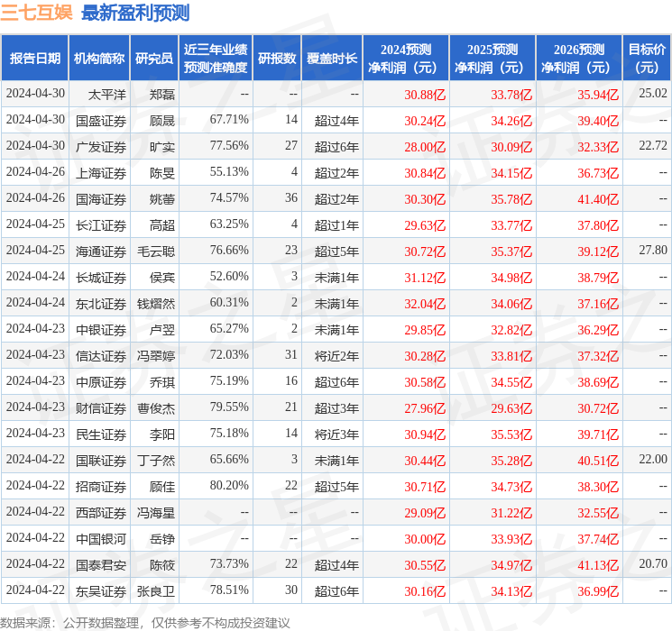The width and height of the screenshot is (672, 631).
Task: Click the 2026预测净利润 header
Action: click(x=578, y=59)
